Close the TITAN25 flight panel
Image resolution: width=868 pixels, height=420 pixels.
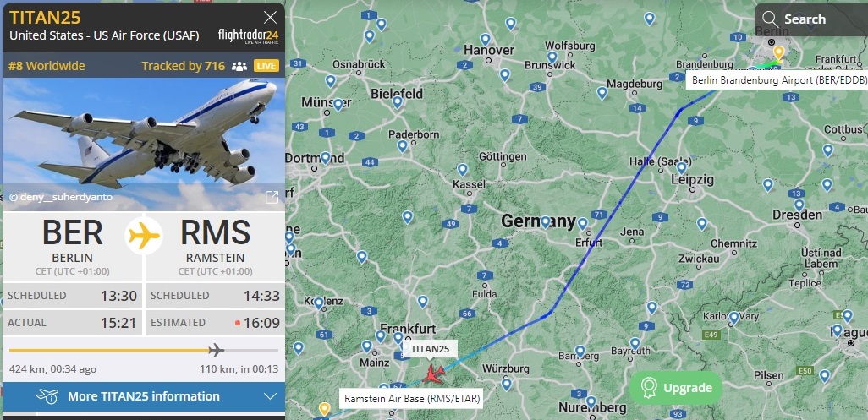(x=270, y=18)
